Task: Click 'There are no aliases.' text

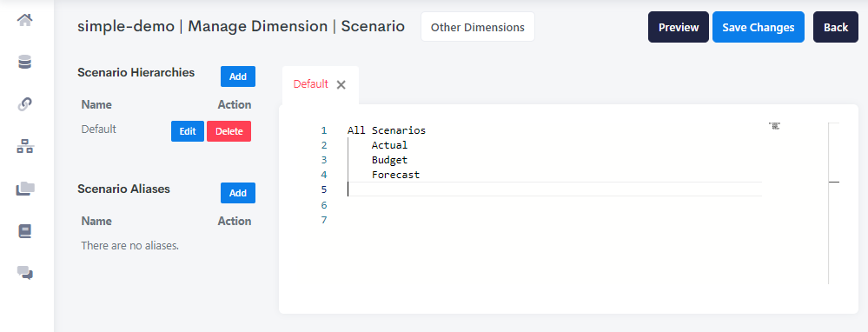Action: (130, 245)
